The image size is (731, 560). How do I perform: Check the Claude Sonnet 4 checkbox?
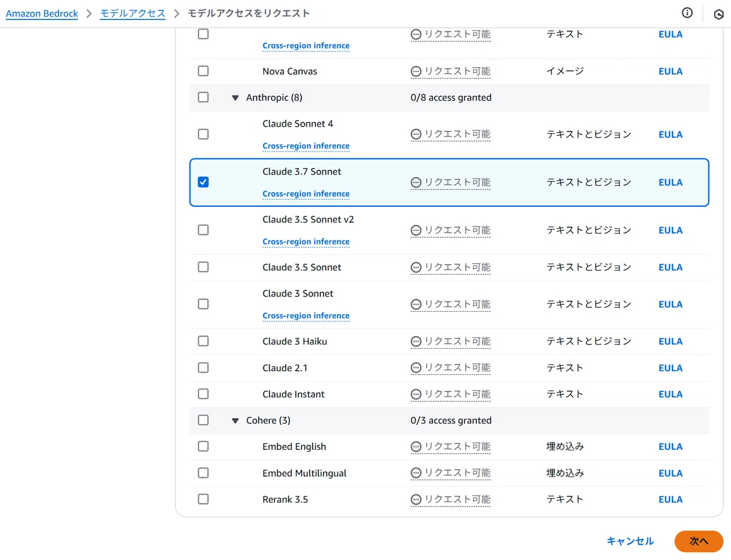[x=203, y=134]
